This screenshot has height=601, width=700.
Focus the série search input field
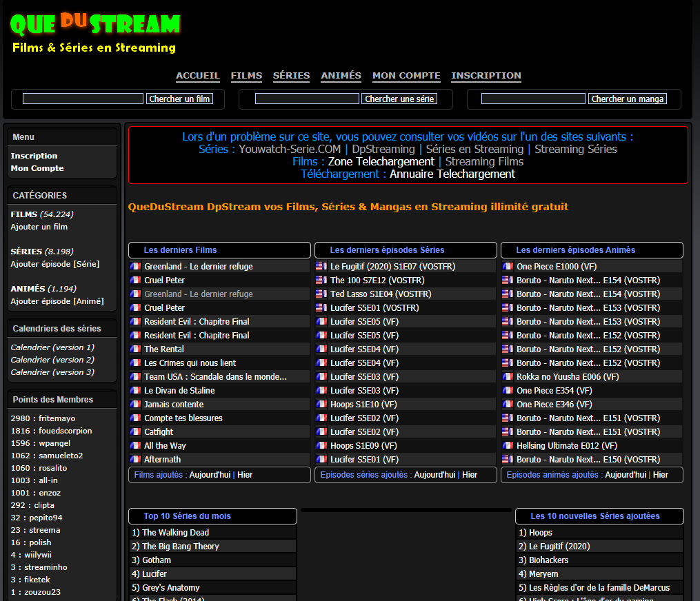(x=307, y=99)
